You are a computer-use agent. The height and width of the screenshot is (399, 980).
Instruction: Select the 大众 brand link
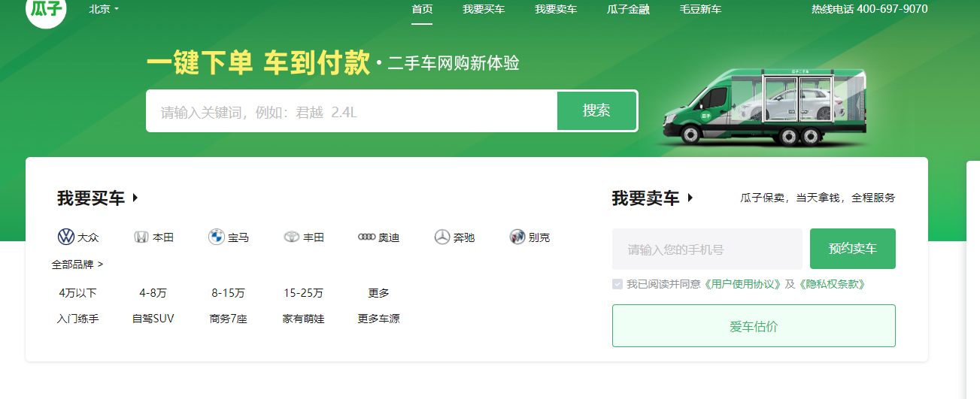(88, 237)
